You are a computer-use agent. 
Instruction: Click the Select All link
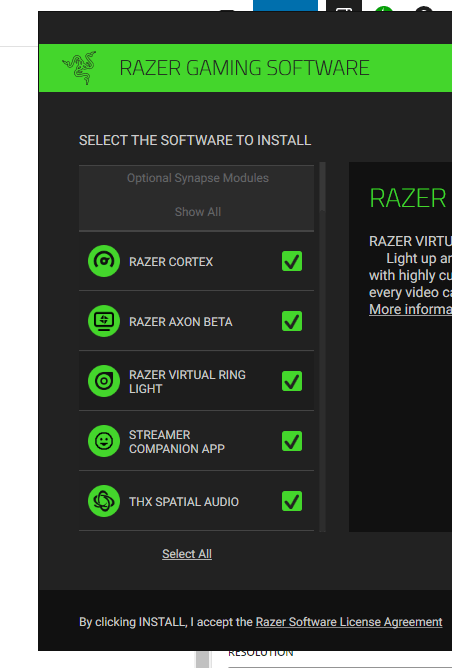tap(187, 554)
